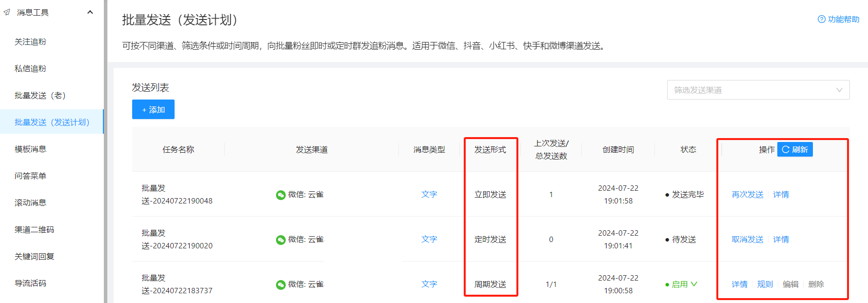
Task: Click 编辑 on the 周期发送 task
Action: pyautogui.click(x=790, y=284)
